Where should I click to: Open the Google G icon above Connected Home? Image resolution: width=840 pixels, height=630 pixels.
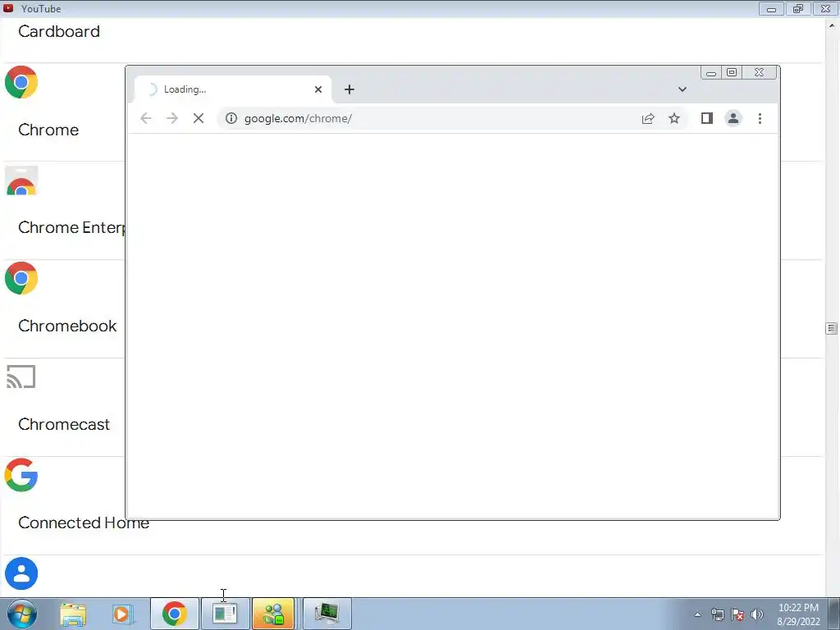[21, 475]
